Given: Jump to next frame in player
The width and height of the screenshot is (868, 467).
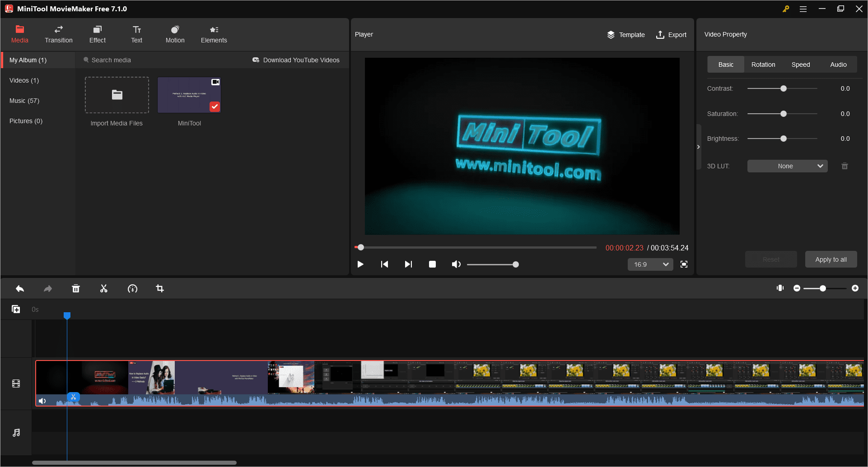Looking at the screenshot, I should [408, 264].
